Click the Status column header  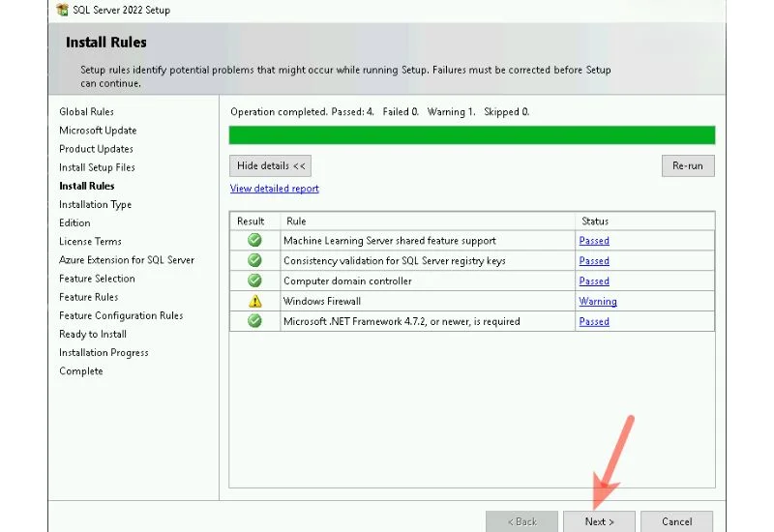[595, 222]
